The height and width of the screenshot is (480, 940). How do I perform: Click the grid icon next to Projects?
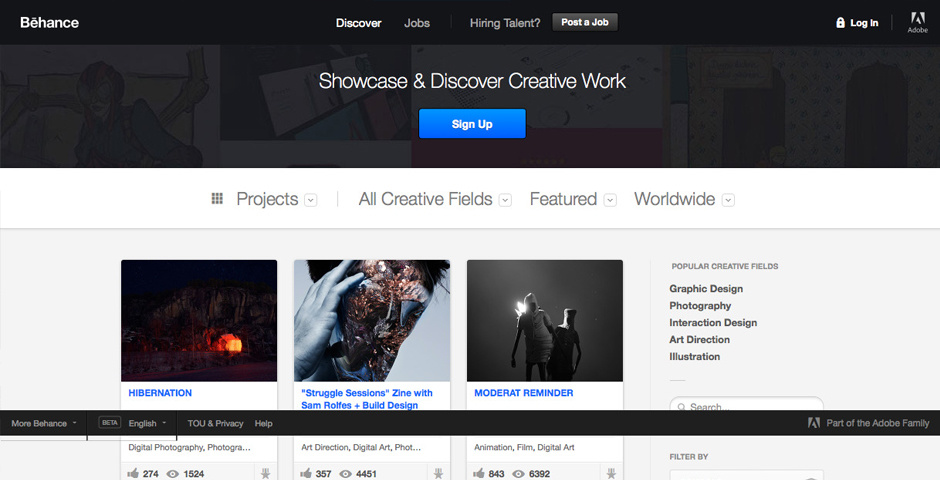217,198
